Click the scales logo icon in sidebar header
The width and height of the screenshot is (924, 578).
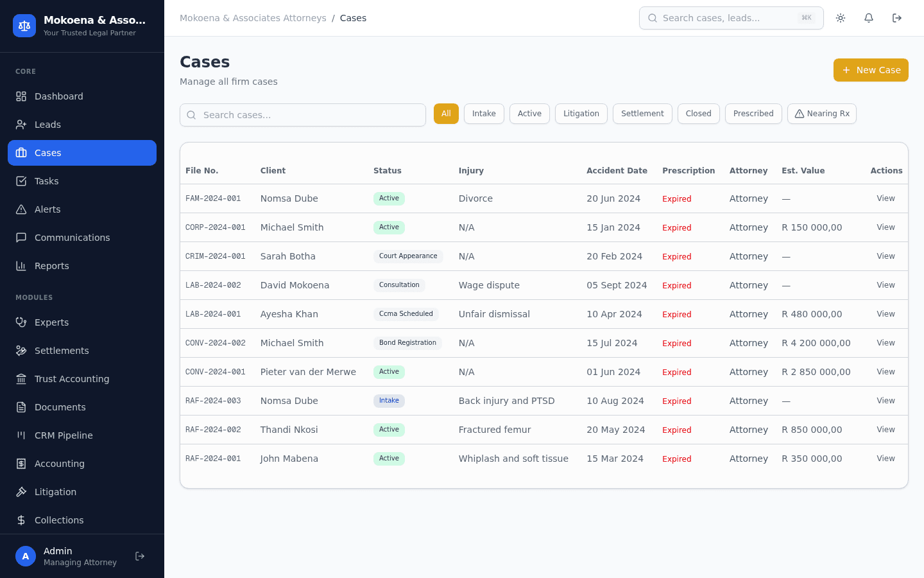point(24,26)
